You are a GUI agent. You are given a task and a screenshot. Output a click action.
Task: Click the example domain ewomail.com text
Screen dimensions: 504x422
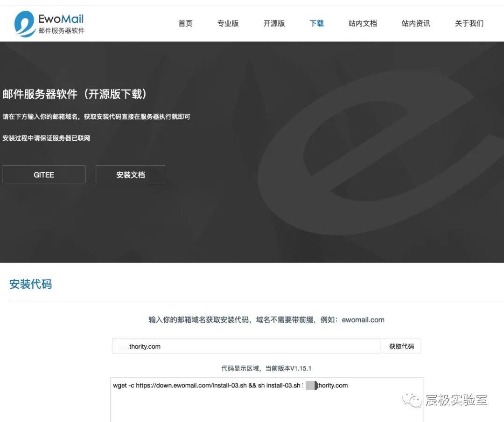(363, 320)
